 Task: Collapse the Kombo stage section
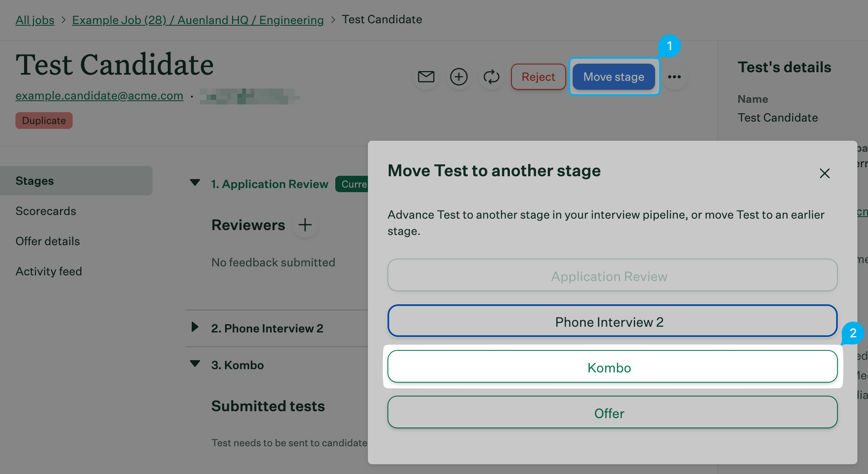pyautogui.click(x=195, y=363)
